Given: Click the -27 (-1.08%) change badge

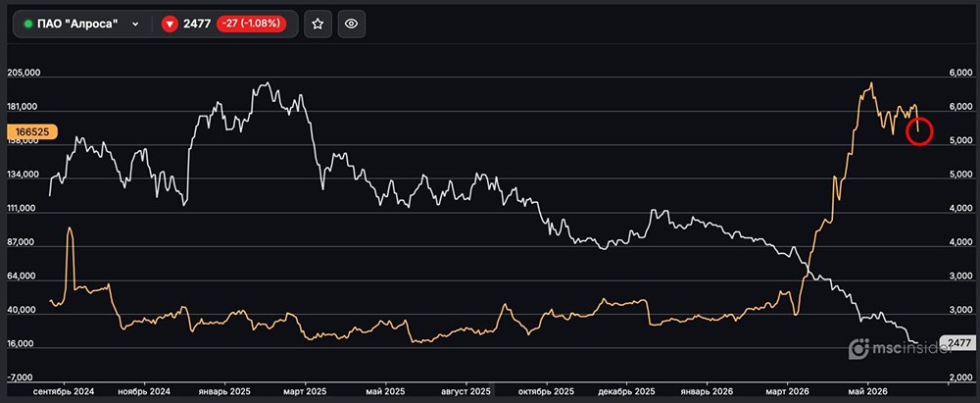Looking at the screenshot, I should pyautogui.click(x=251, y=24).
